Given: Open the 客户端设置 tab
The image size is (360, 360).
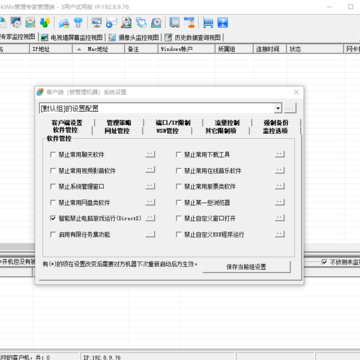Looking at the screenshot, I should [x=67, y=123].
